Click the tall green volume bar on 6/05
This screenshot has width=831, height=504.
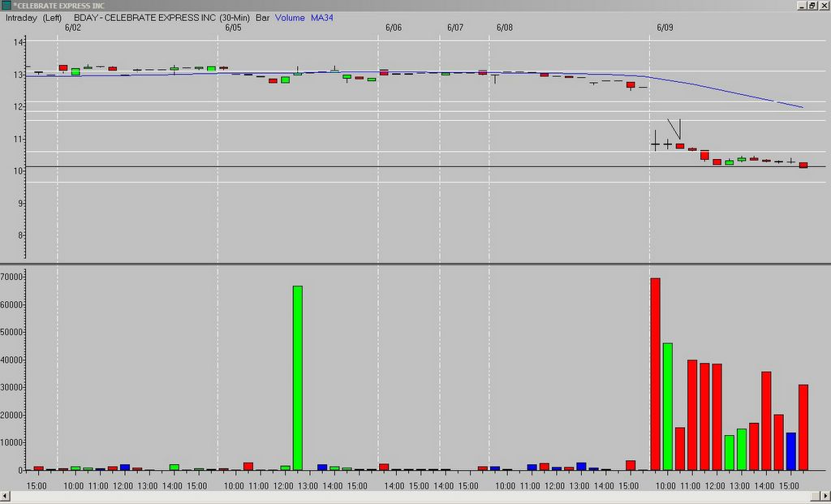tap(298, 378)
